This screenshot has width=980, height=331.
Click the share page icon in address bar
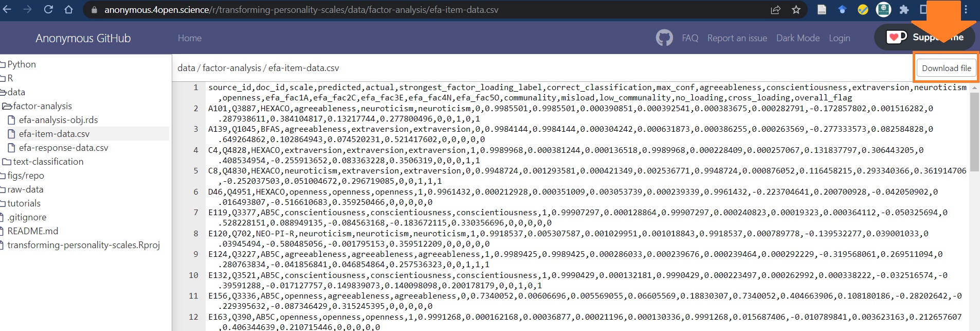point(775,10)
